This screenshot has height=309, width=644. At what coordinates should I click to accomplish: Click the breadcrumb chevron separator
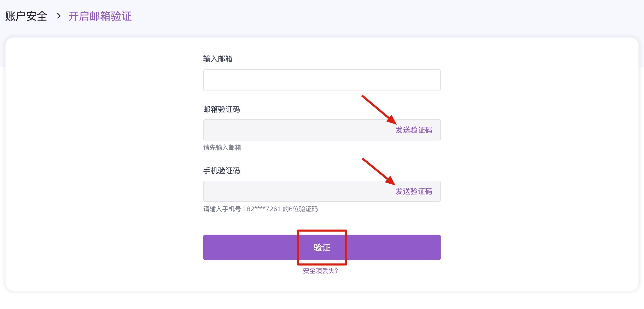tap(59, 16)
